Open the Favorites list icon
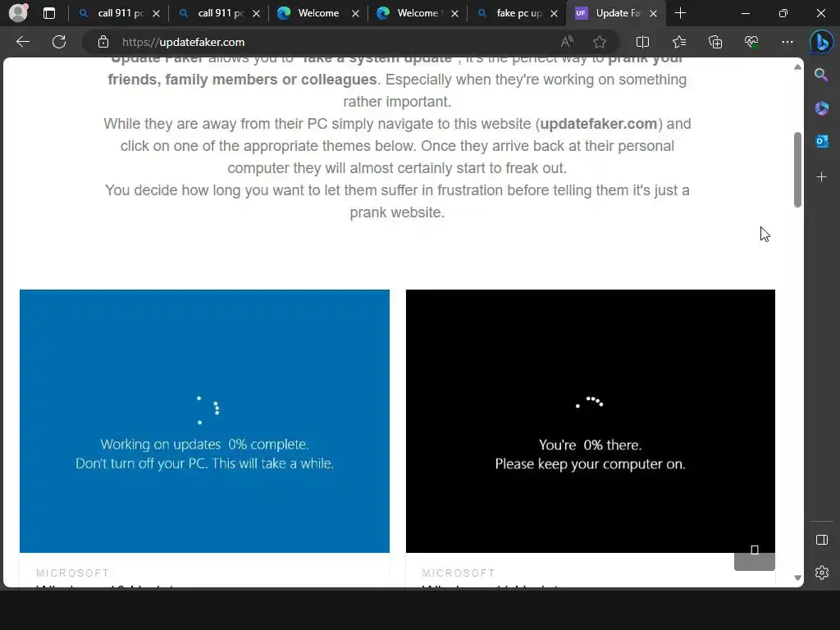 click(678, 42)
